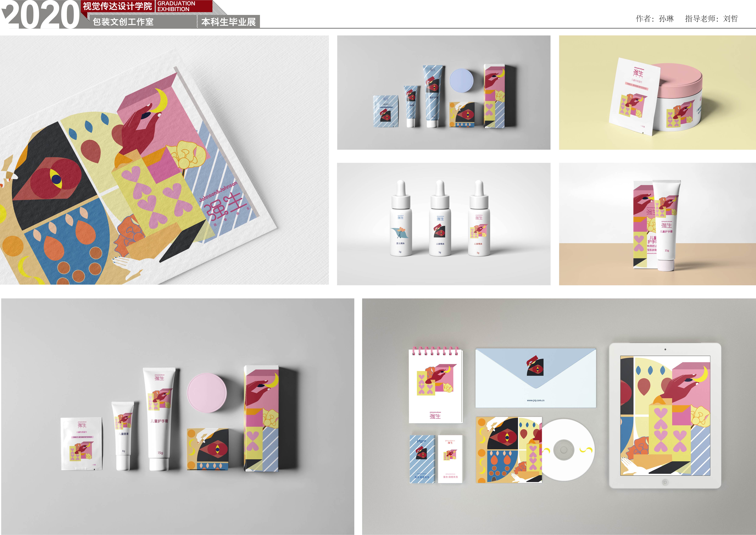Click the 本科生毕业展 header label
Screen dimensions: 756x535
click(229, 22)
